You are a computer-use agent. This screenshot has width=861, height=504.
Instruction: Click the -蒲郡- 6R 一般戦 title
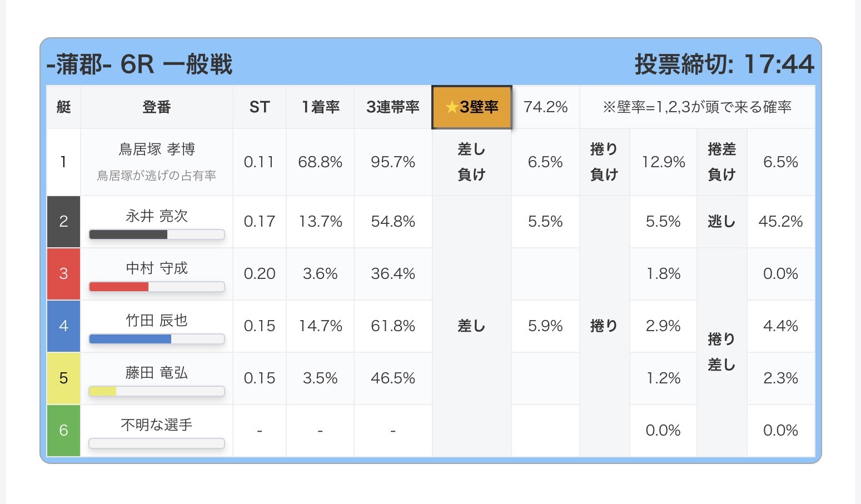point(140,64)
